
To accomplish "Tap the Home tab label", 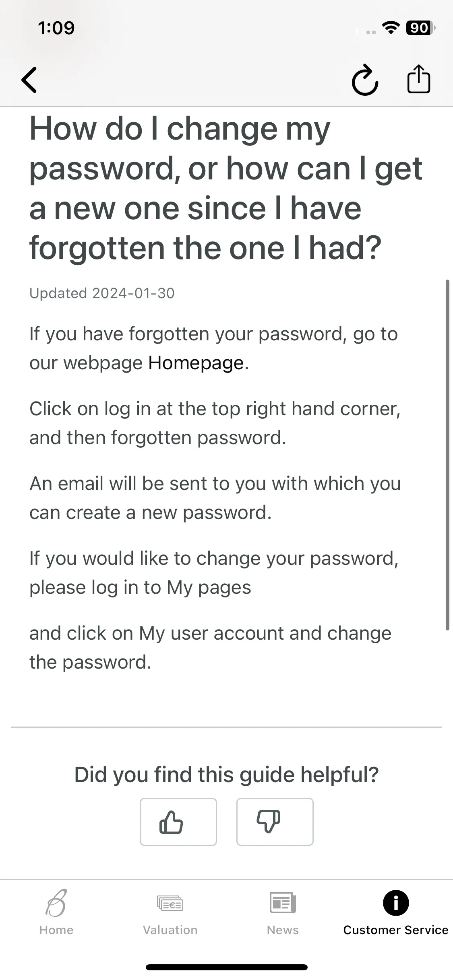I will 56,930.
